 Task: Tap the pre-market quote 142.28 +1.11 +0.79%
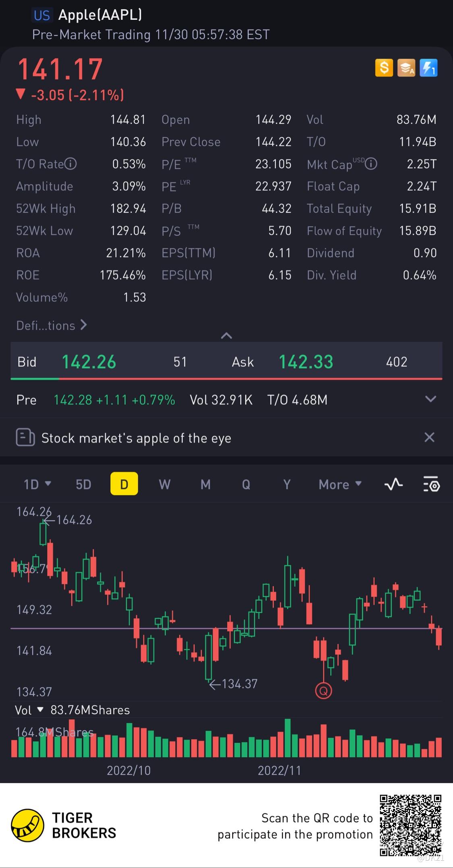(x=114, y=400)
